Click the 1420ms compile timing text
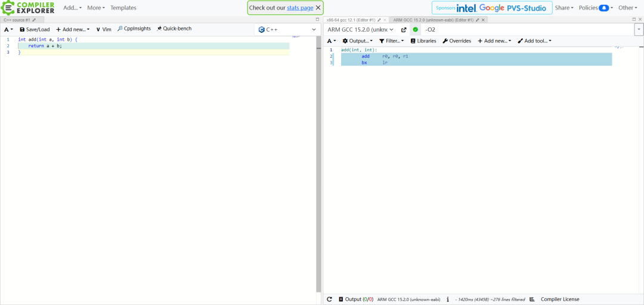This screenshot has height=305, width=644. coord(490,300)
